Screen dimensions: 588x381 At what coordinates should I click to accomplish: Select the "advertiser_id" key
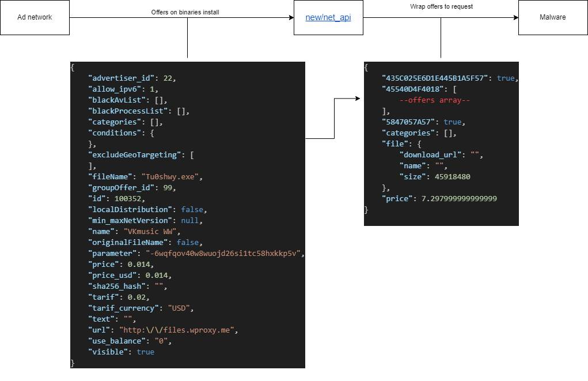(121, 78)
